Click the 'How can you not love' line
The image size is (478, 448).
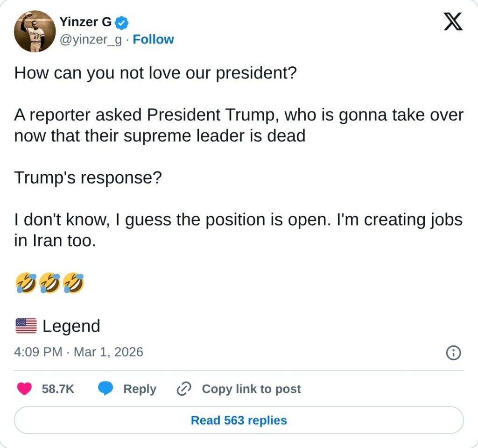tap(155, 73)
